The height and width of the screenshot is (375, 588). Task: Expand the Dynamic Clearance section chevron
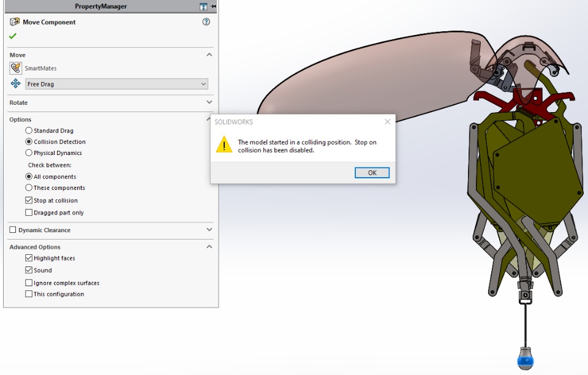[x=209, y=230]
